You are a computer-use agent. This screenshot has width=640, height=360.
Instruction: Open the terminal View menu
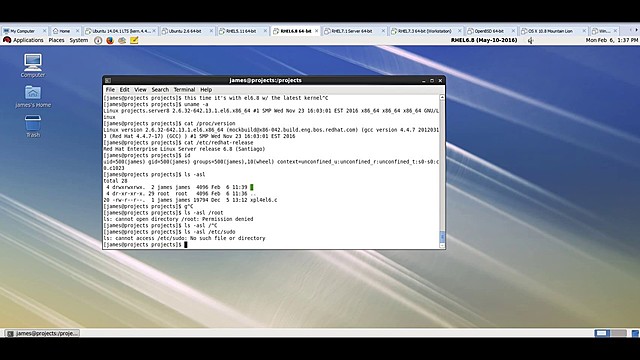tap(140, 90)
